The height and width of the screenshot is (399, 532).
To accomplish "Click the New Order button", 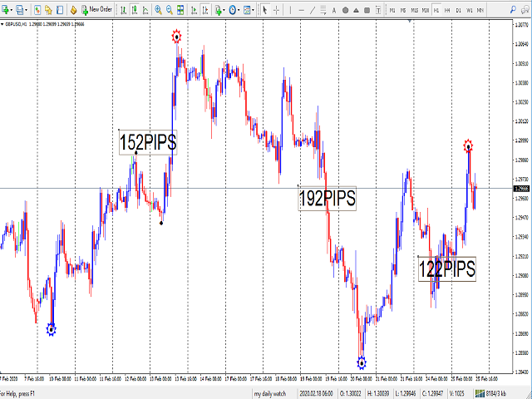I will (x=96, y=10).
